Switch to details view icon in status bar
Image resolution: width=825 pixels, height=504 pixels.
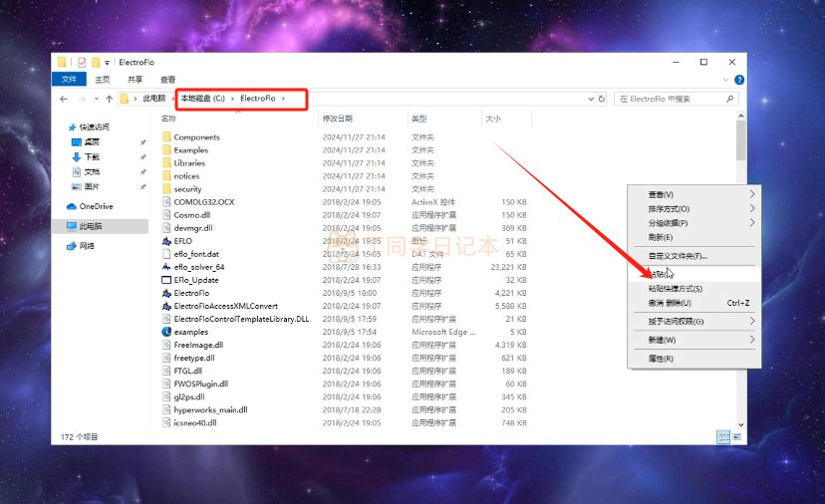point(723,437)
